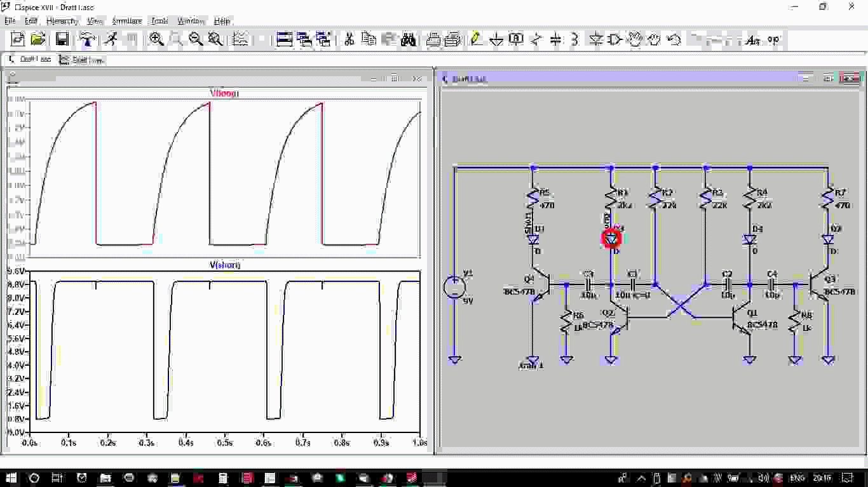Open the Windows Start menu

point(11,477)
